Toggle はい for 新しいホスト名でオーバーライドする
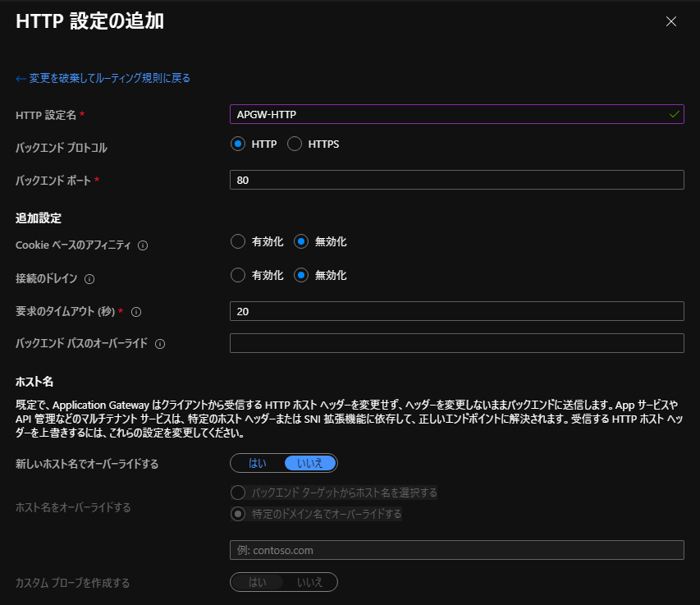Image resolution: width=700 pixels, height=605 pixels. [258, 463]
